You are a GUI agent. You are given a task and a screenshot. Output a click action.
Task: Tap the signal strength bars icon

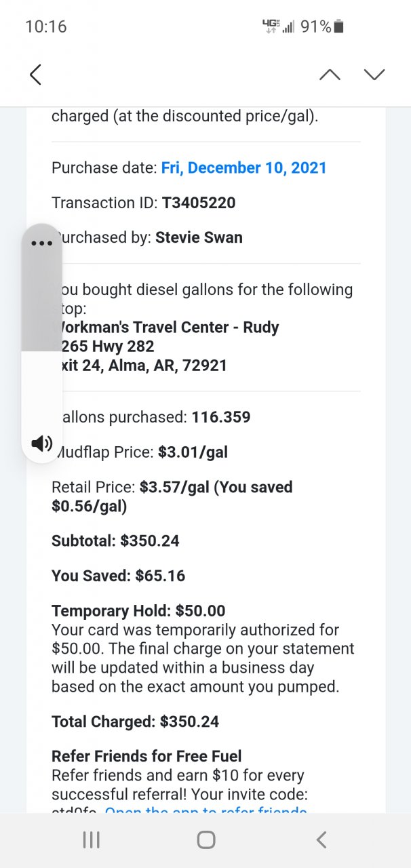pyautogui.click(x=288, y=27)
